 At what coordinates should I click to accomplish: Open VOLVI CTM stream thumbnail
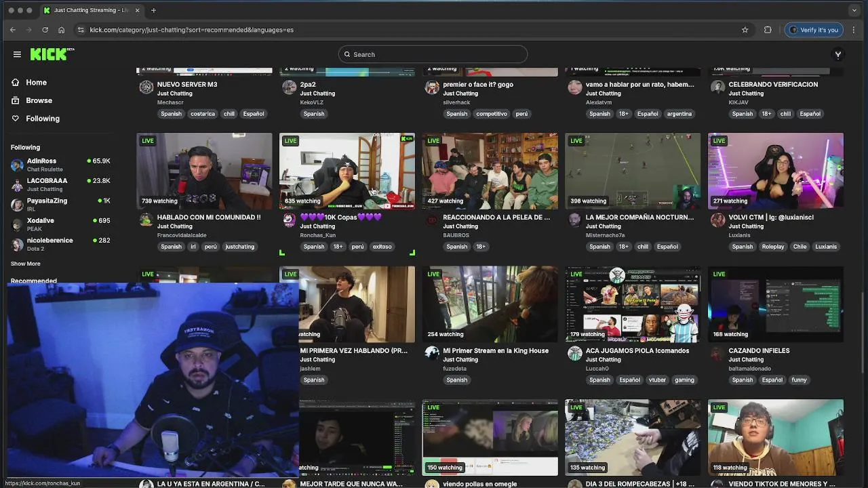click(x=776, y=171)
